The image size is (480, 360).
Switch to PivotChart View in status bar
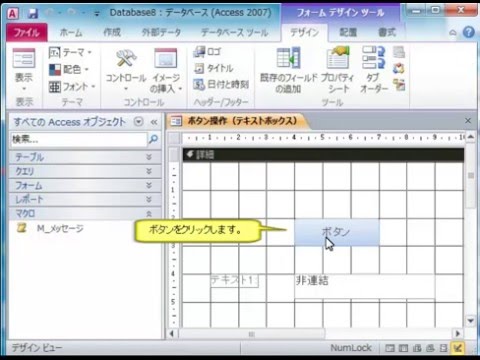tap(430, 348)
